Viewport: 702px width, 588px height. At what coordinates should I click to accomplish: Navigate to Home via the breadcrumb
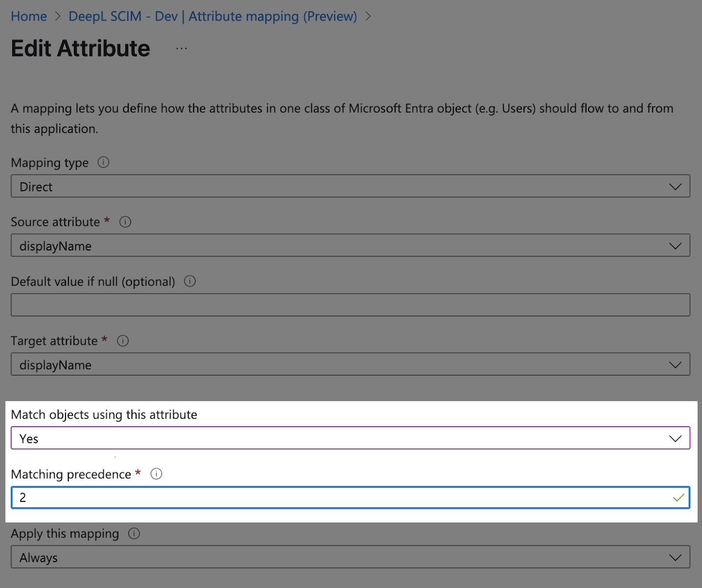[x=28, y=16]
